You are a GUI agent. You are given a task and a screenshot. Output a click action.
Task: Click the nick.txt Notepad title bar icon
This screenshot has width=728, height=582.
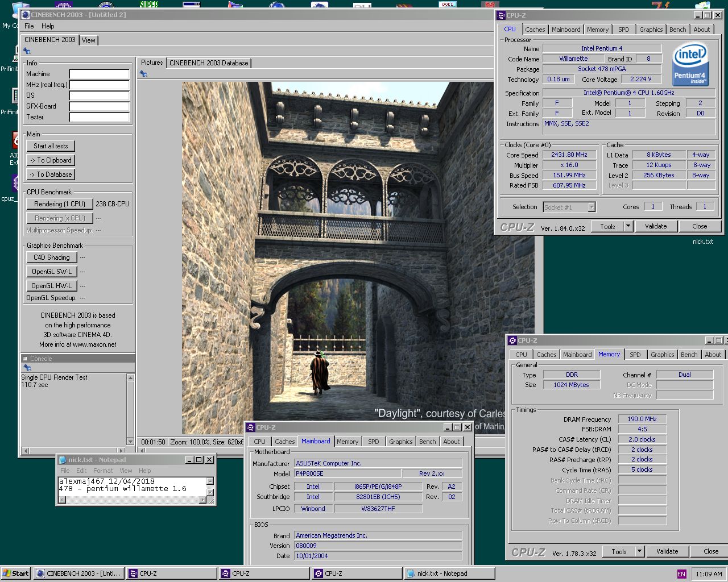63,460
